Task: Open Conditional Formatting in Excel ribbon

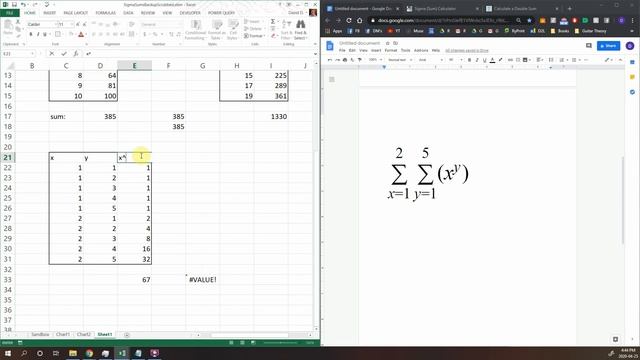Action: coord(195,29)
